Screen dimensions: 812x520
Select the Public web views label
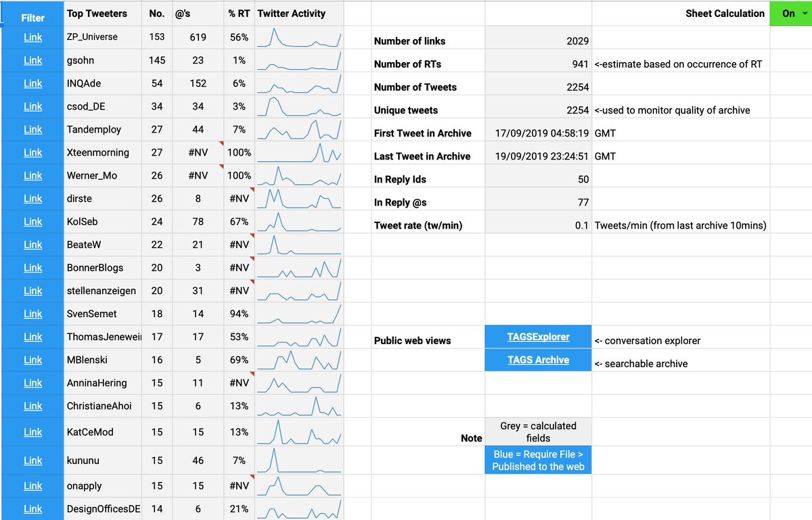(x=412, y=340)
